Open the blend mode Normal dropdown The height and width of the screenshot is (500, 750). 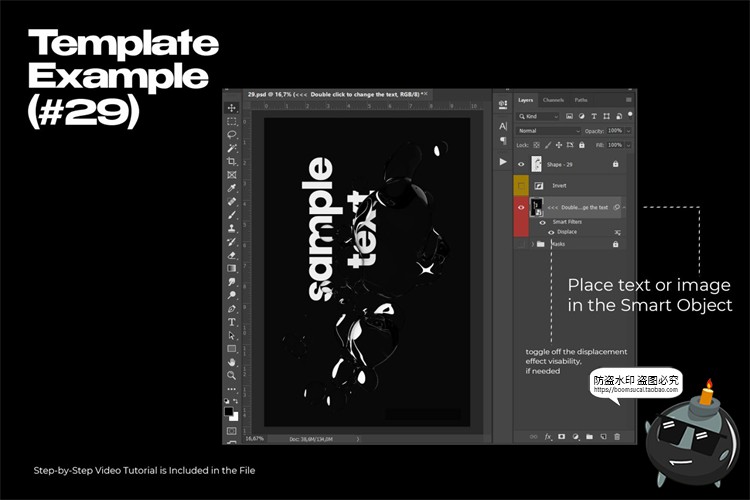[x=547, y=131]
